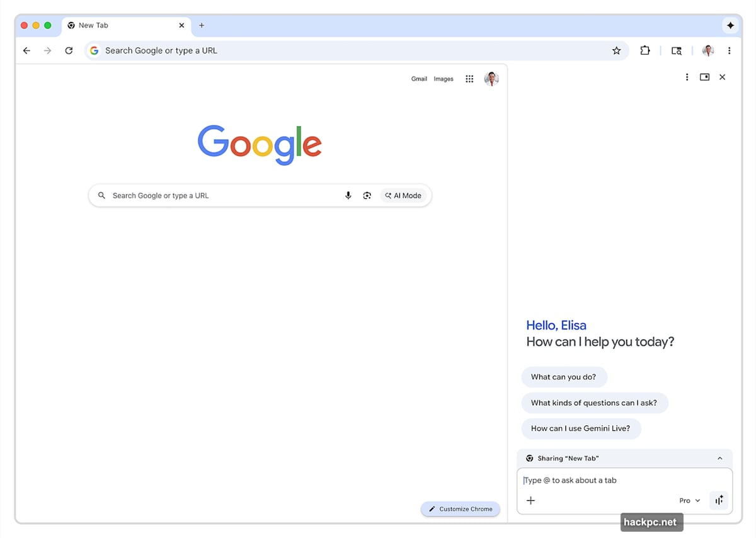Attach content with the plus icon

click(x=531, y=500)
